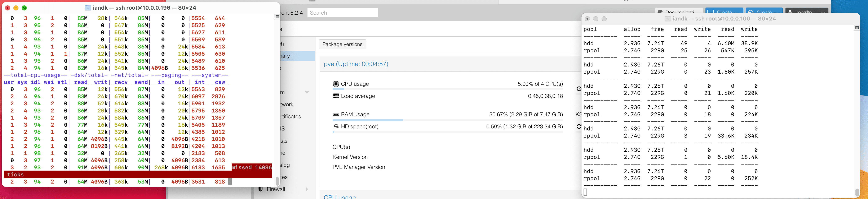Click the Load average server icon

pos(336,96)
